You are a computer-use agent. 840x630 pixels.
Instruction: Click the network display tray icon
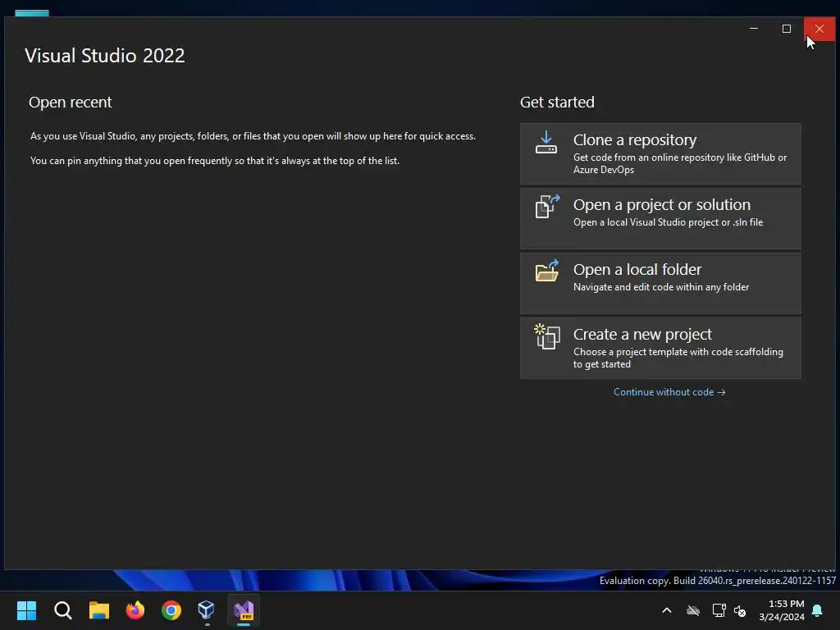tap(719, 610)
